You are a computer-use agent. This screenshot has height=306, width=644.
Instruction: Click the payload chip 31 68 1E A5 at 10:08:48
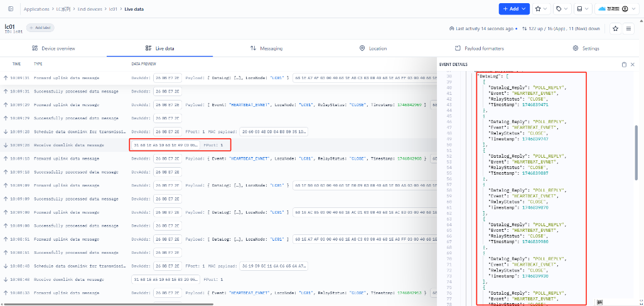click(166, 279)
